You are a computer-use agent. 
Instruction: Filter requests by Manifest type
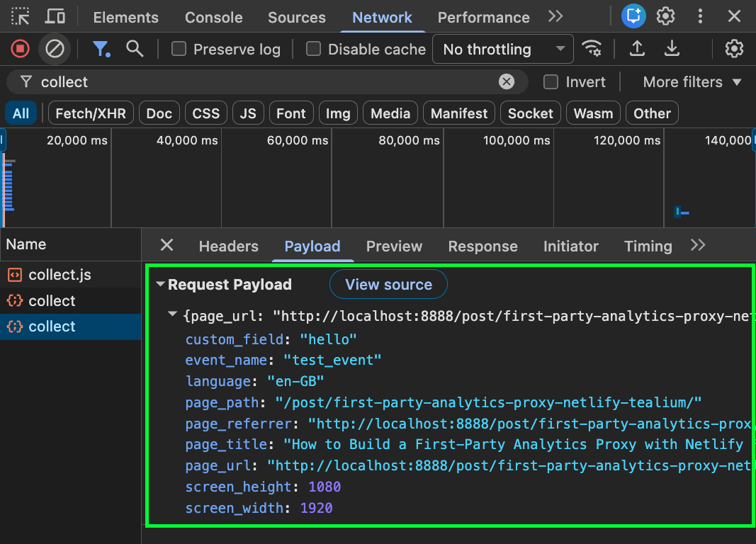coord(459,113)
